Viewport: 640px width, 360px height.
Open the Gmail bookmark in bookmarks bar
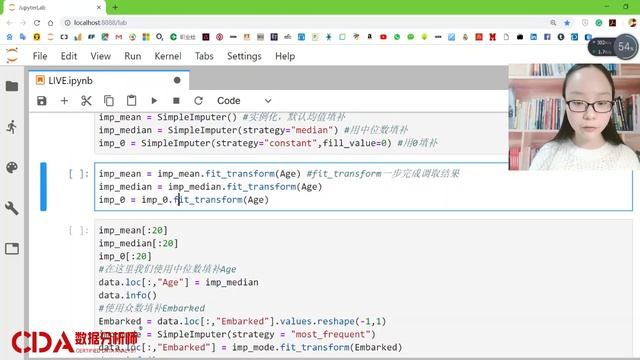coord(118,37)
